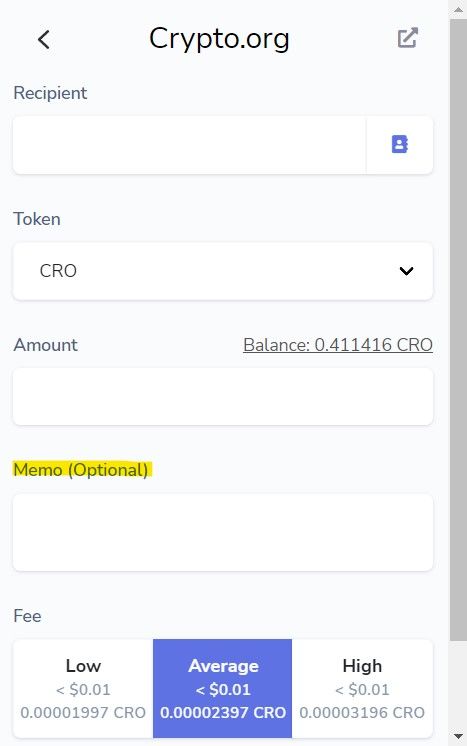Click the Memo text area

[x=223, y=532]
